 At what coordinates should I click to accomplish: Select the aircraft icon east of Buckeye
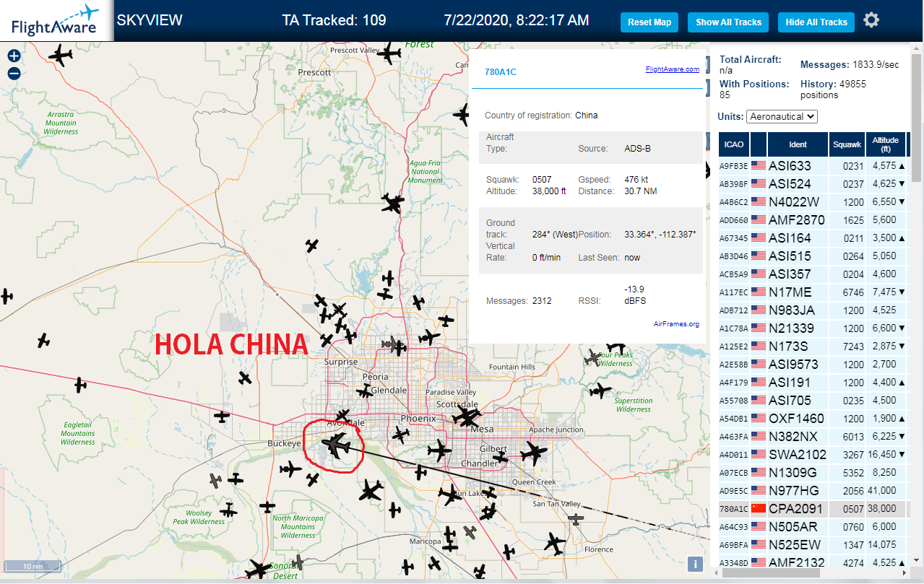[290, 470]
